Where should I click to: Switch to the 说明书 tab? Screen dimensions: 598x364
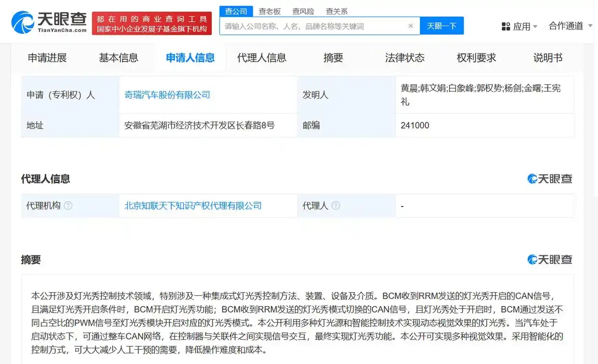point(547,58)
